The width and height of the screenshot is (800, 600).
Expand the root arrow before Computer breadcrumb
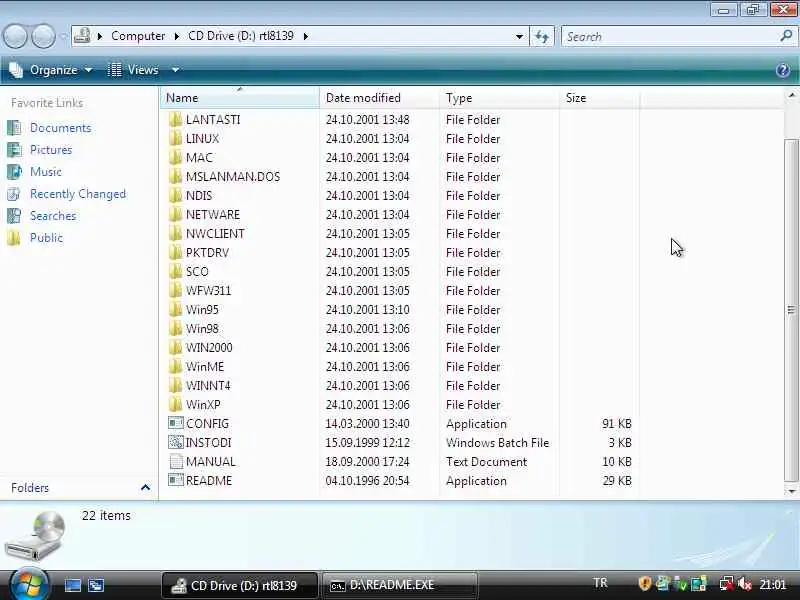(x=100, y=36)
